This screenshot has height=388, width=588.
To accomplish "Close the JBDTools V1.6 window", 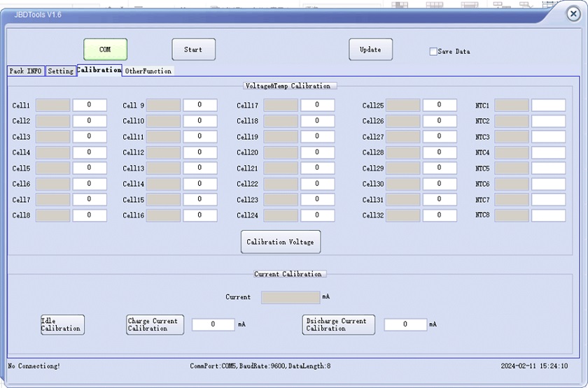I will pyautogui.click(x=573, y=14).
